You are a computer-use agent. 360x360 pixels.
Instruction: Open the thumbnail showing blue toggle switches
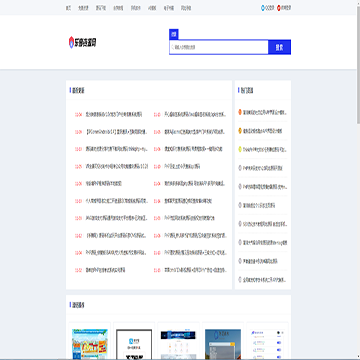click(x=267, y=345)
